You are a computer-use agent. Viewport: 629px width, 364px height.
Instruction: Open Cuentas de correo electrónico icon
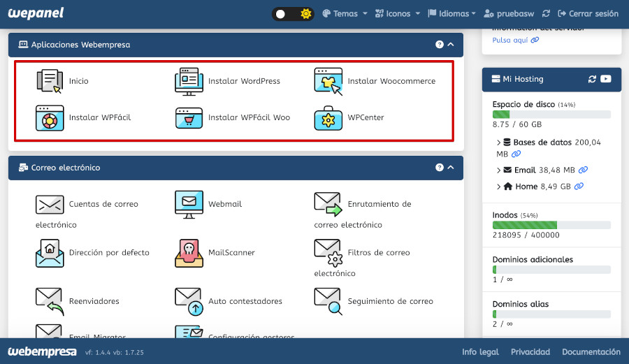point(50,205)
